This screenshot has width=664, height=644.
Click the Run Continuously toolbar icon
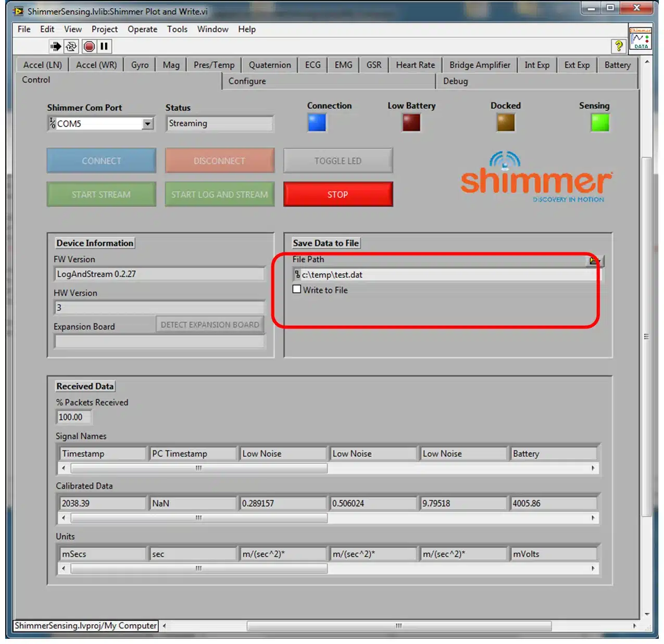71,47
